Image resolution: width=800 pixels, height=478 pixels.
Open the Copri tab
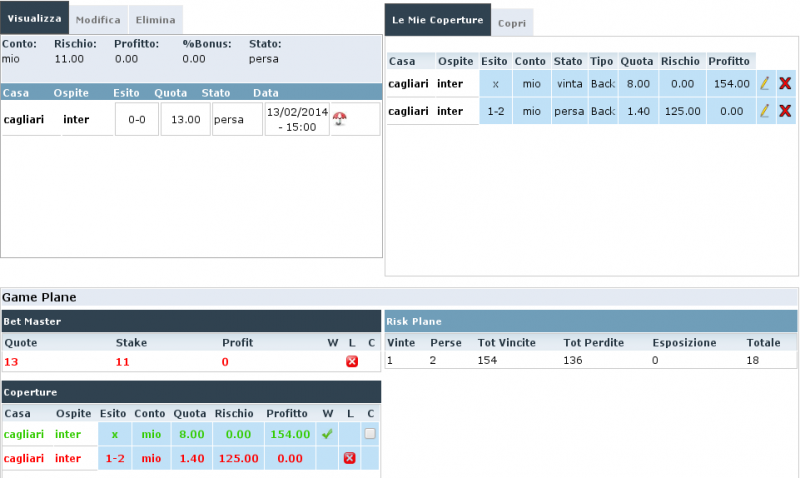click(x=512, y=22)
